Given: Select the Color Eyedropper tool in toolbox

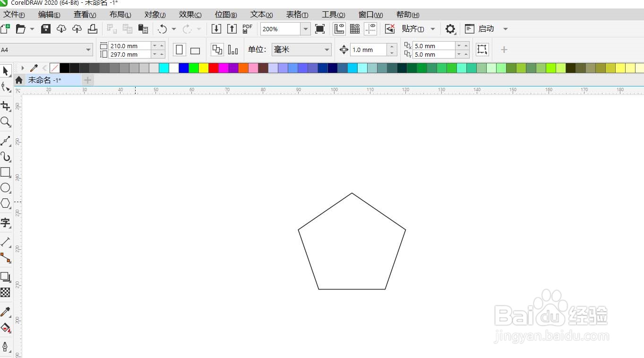Looking at the screenshot, I should coord(6,312).
